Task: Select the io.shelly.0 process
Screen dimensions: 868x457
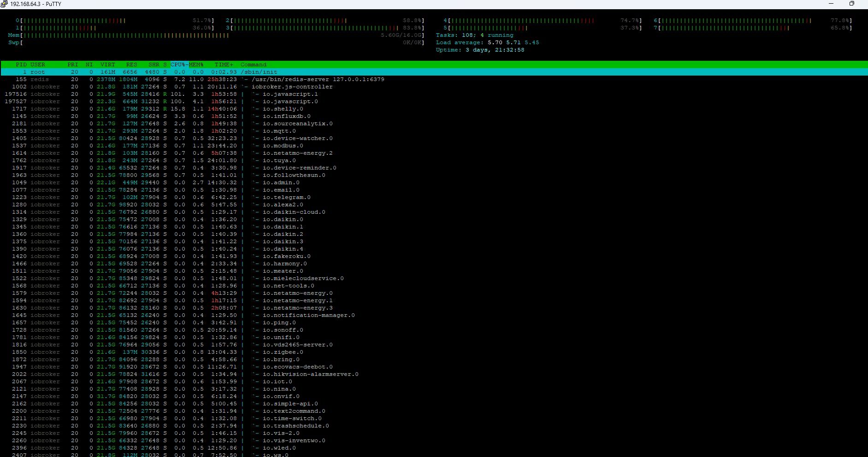Action: coord(434,109)
